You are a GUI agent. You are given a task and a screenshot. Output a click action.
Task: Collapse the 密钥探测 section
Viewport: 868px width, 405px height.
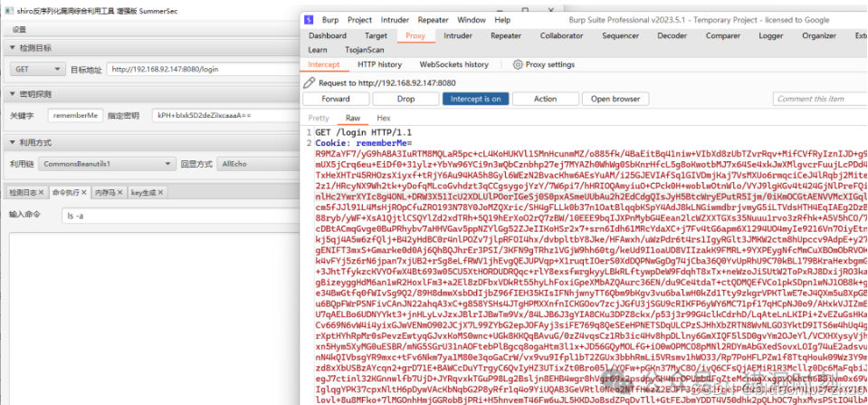pyautogui.click(x=13, y=94)
